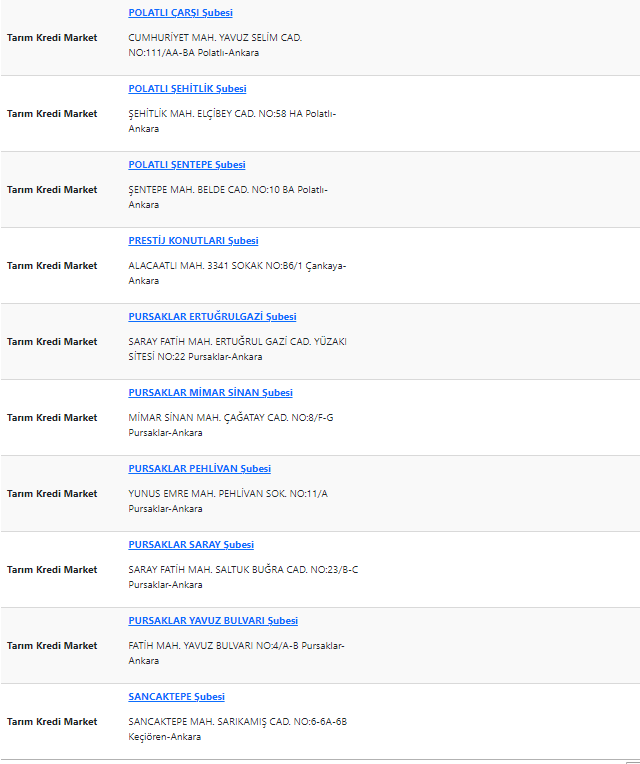The image size is (640, 764).
Task: Open POLATLI ÇARŞI Şubesi link
Action: tap(180, 13)
